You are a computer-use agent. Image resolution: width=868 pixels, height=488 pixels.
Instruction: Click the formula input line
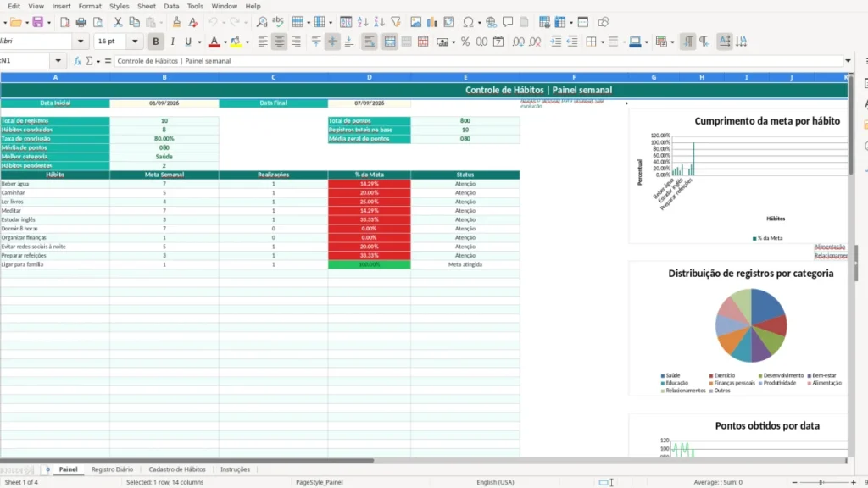click(479, 61)
